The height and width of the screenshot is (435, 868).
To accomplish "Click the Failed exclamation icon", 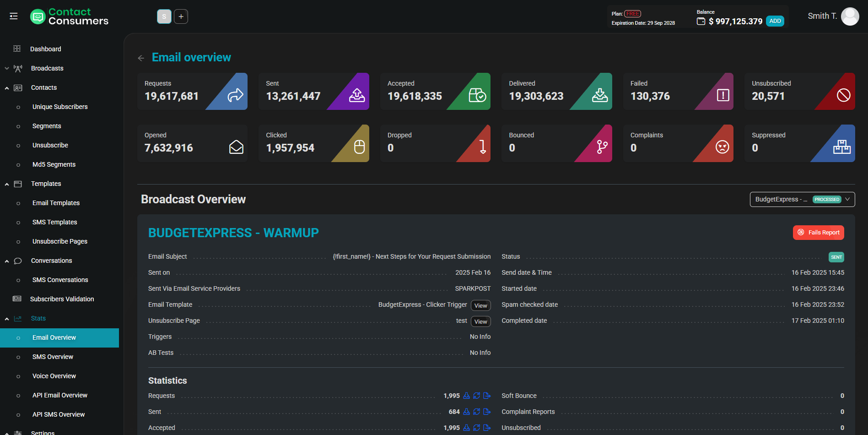I will point(723,95).
